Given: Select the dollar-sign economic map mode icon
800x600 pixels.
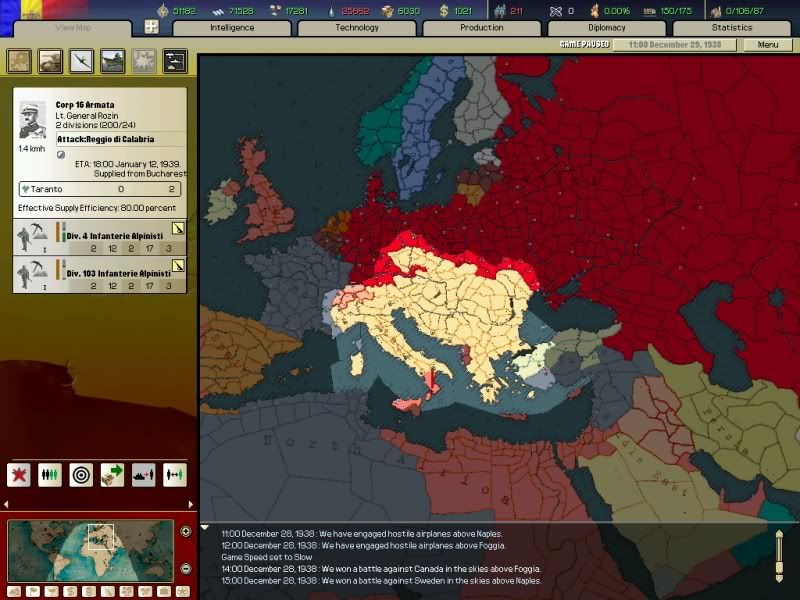Looking at the screenshot, I should 70,592.
